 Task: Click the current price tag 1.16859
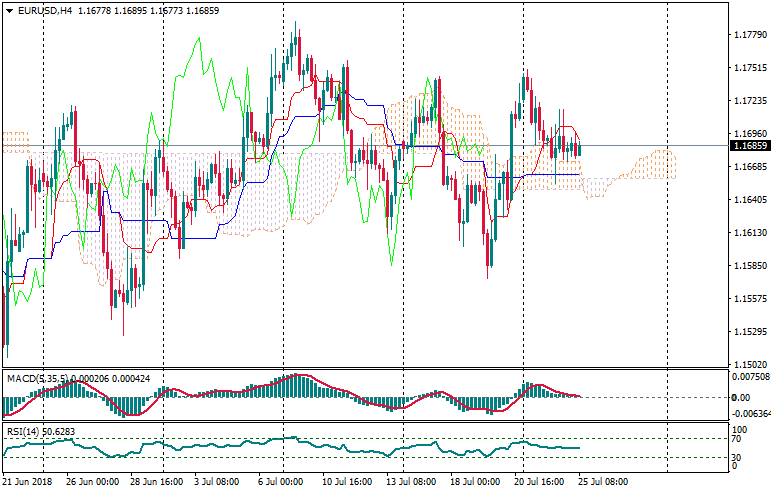pyautogui.click(x=748, y=146)
